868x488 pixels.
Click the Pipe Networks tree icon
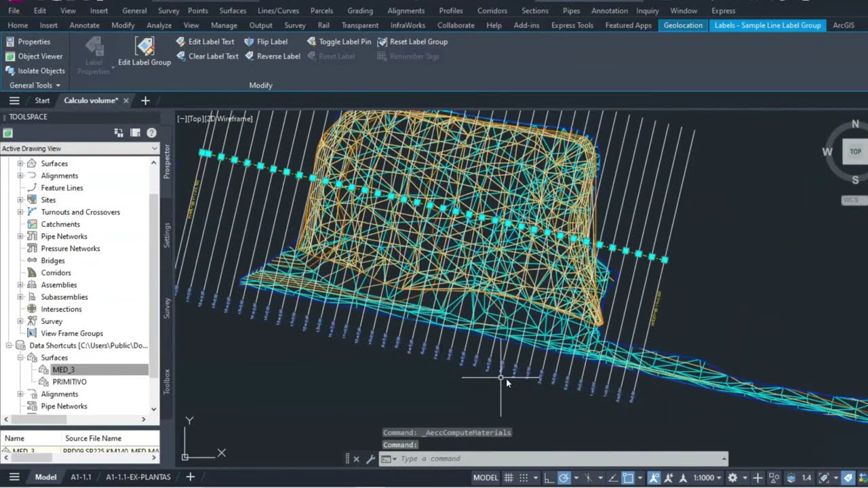tap(31, 237)
